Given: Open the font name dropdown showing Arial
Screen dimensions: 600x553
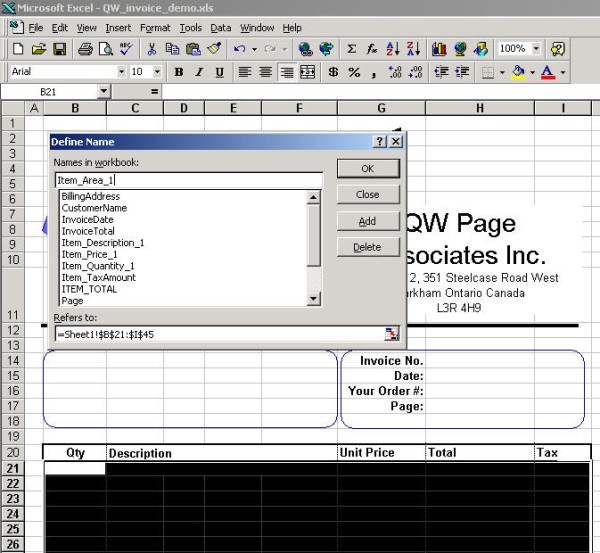Looking at the screenshot, I should [x=121, y=72].
